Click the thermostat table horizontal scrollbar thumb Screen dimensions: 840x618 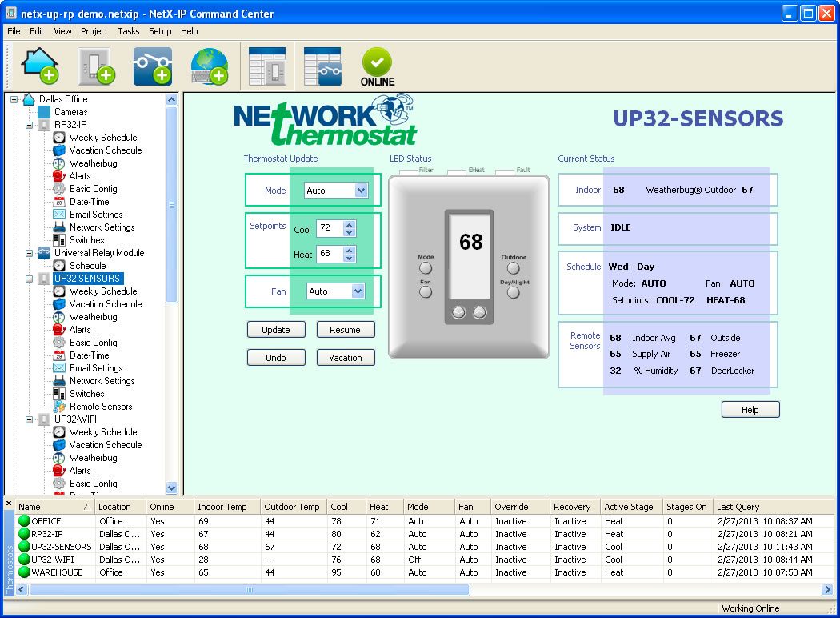click(x=250, y=590)
